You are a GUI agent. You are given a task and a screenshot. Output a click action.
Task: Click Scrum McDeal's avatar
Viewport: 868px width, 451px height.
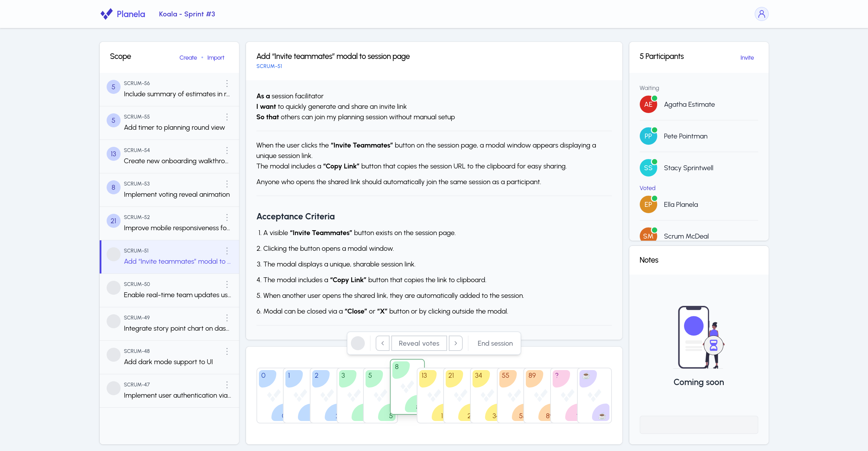[x=648, y=236]
